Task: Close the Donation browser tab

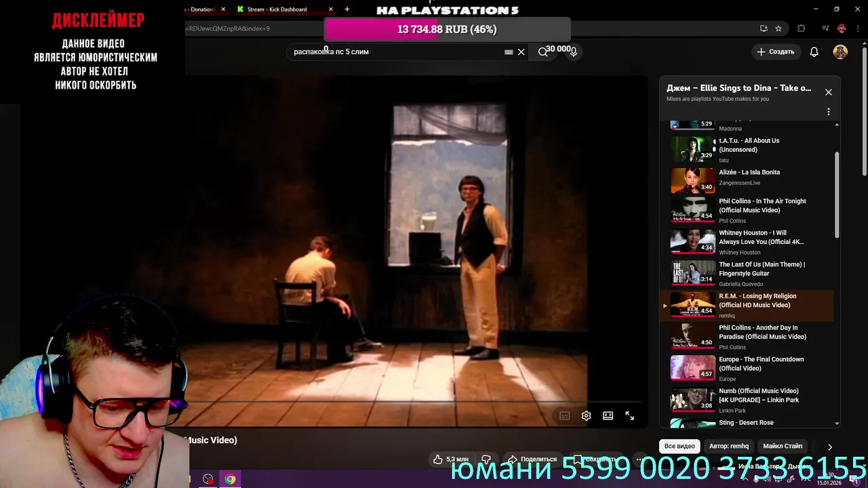Action: click(223, 9)
